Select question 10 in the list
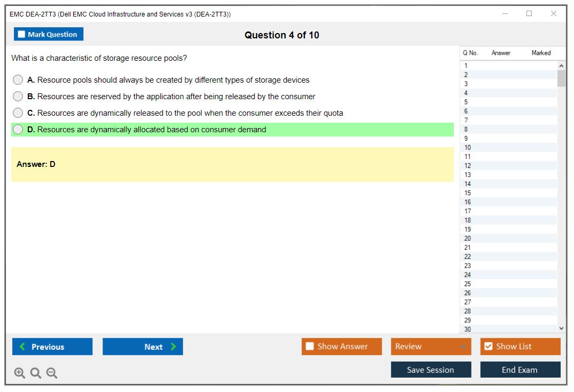The image size is (574, 392). (468, 148)
